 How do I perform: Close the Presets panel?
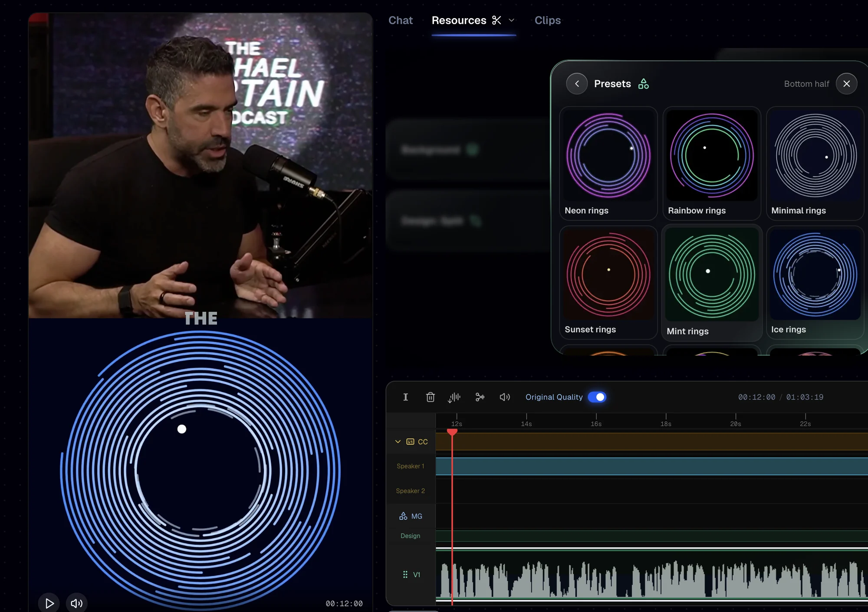846,84
